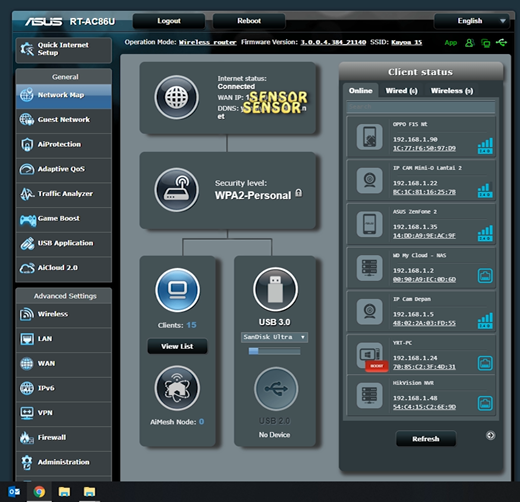Image resolution: width=520 pixels, height=502 pixels.
Task: Open USB Application page
Action: 63,243
